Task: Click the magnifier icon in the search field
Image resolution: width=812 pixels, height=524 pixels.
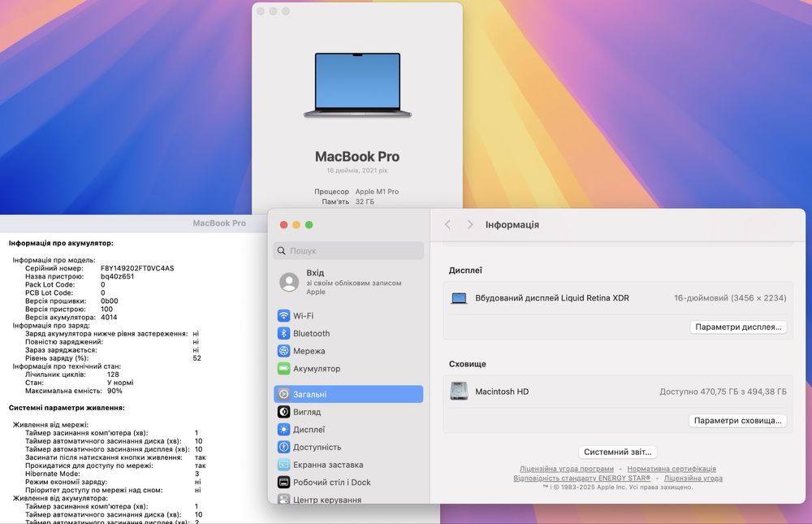Action: click(281, 250)
